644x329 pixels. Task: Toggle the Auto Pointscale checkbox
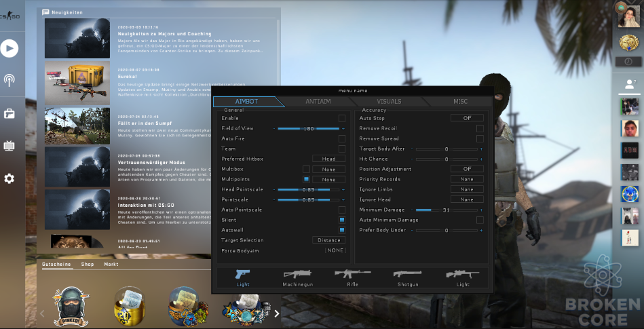pos(342,210)
